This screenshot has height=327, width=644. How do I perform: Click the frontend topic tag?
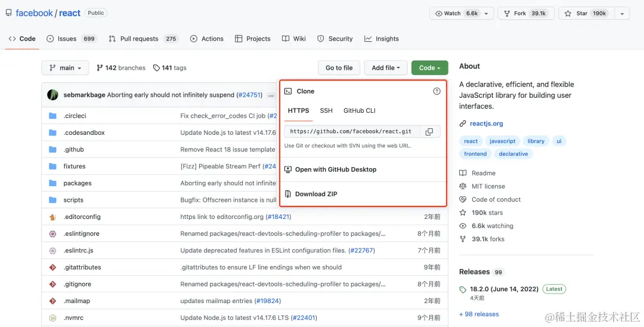475,153
